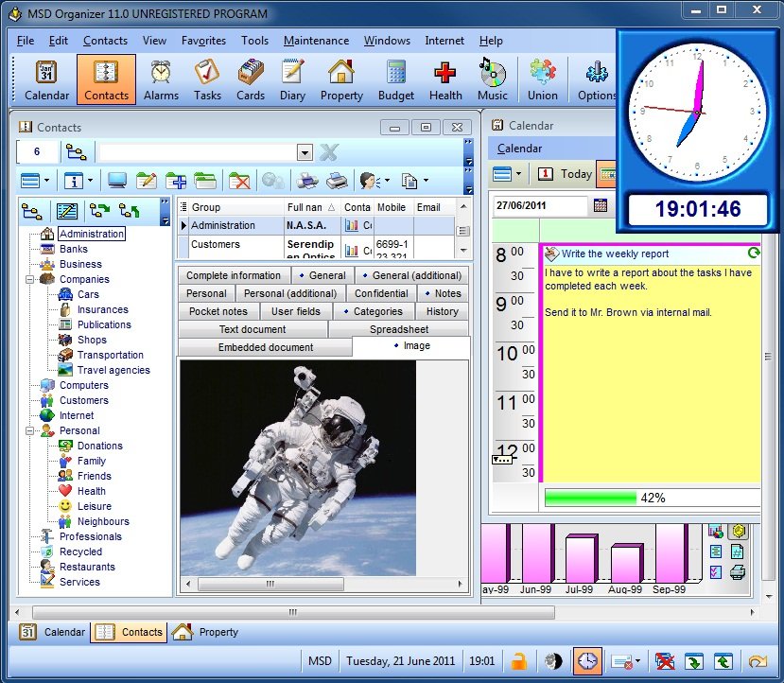The height and width of the screenshot is (683, 784).
Task: Open the Tasks module
Action: (207, 80)
